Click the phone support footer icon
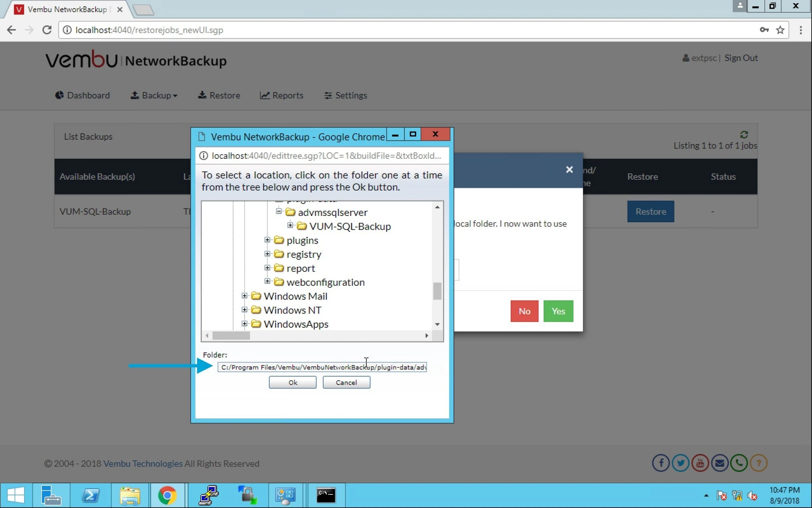The height and width of the screenshot is (508, 812). pyautogui.click(x=739, y=463)
